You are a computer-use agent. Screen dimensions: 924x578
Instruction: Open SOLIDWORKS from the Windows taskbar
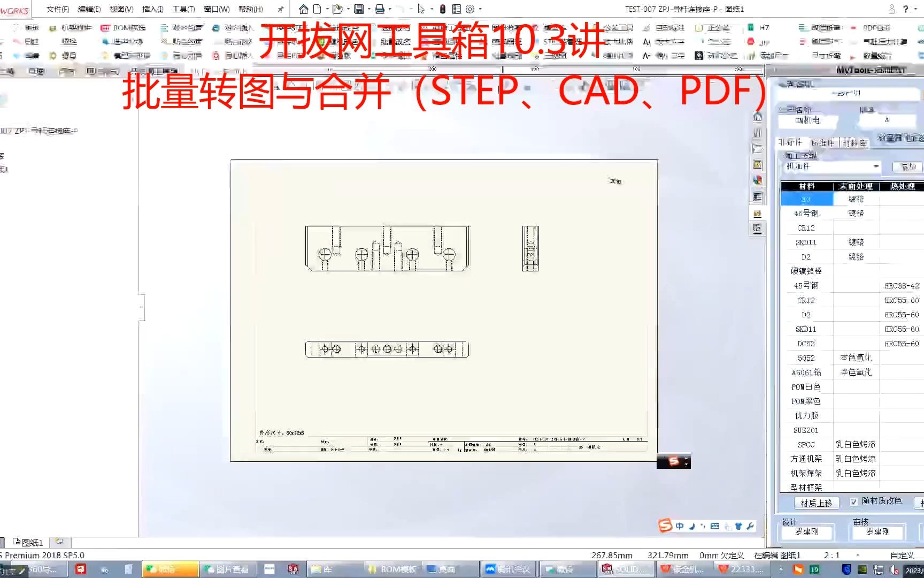coord(626,569)
